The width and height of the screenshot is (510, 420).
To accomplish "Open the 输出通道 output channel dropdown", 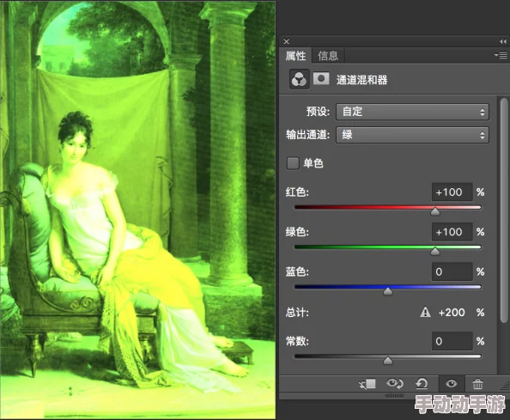I will tap(412, 135).
